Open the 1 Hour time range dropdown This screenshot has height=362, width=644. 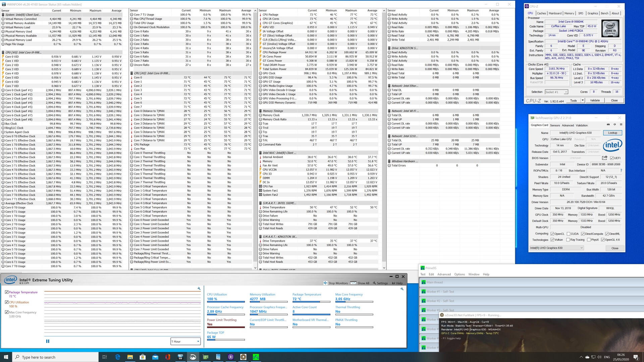coord(185,341)
